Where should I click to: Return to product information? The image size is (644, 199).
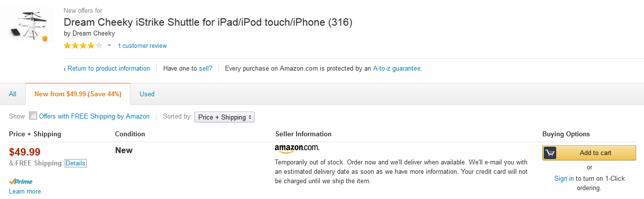click(x=109, y=69)
